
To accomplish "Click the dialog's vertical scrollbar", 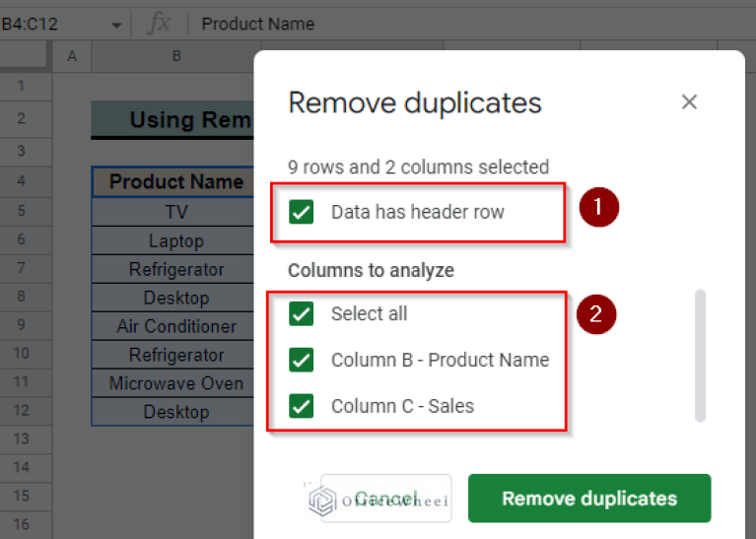I will coord(700,355).
